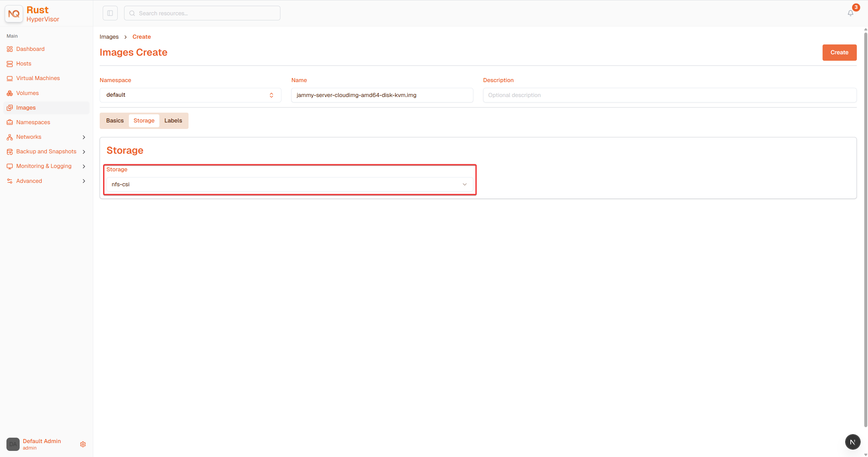Click the Networks topology icon
The width and height of the screenshot is (868, 457).
(9, 137)
